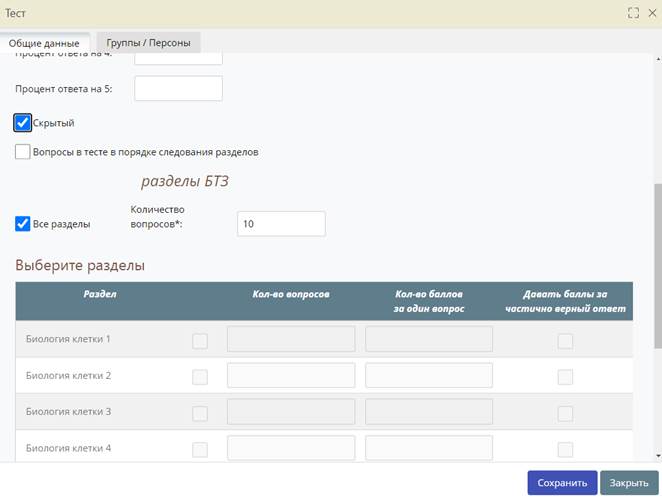Viewport: 662px width, 502px height.
Task: Switch to Общие данные tab
Action: [44, 43]
